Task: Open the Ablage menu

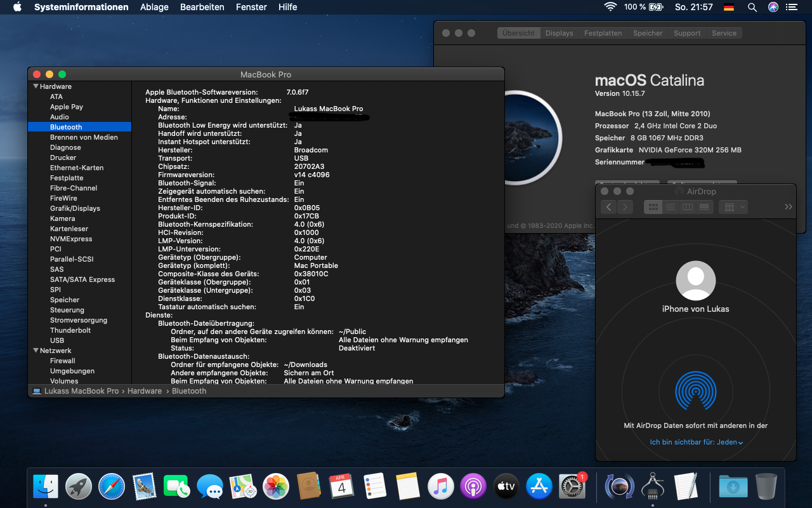Action: tap(154, 7)
